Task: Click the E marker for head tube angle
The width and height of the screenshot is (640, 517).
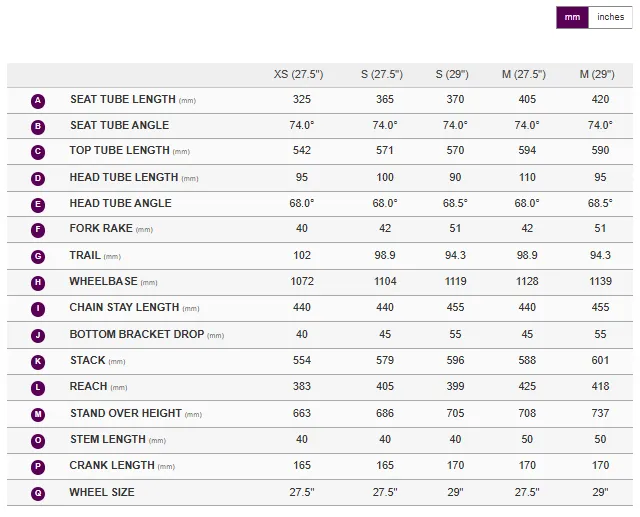Action: pos(38,205)
